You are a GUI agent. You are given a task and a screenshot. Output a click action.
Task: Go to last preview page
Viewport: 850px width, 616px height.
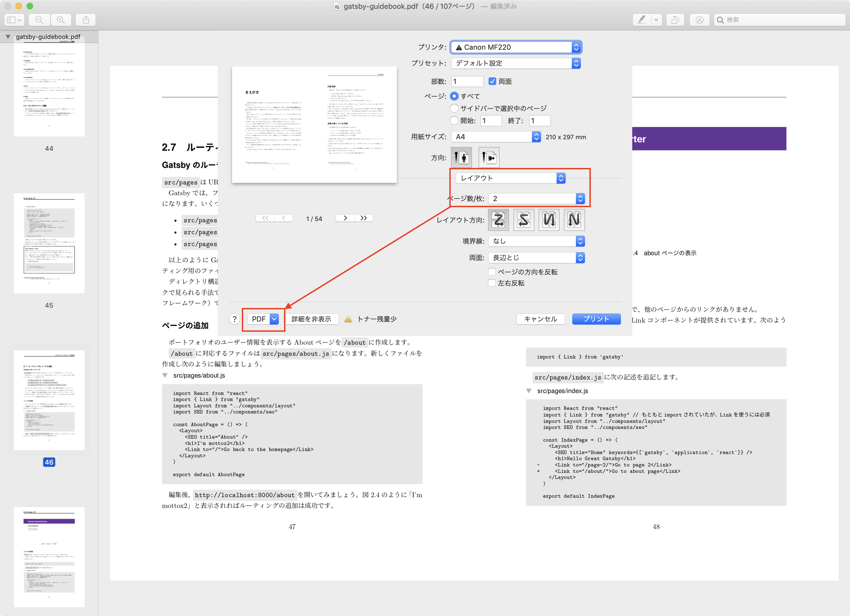(364, 218)
